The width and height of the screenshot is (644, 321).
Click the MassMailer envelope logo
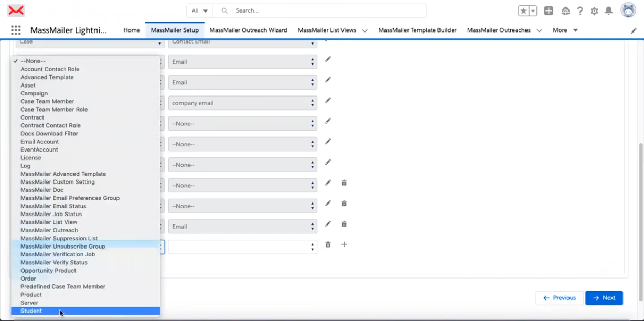tap(17, 10)
